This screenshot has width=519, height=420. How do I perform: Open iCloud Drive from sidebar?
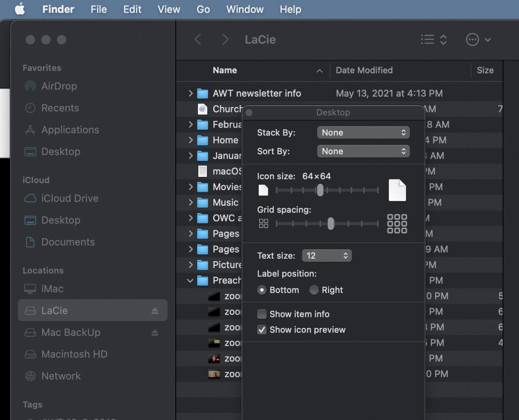pos(70,198)
